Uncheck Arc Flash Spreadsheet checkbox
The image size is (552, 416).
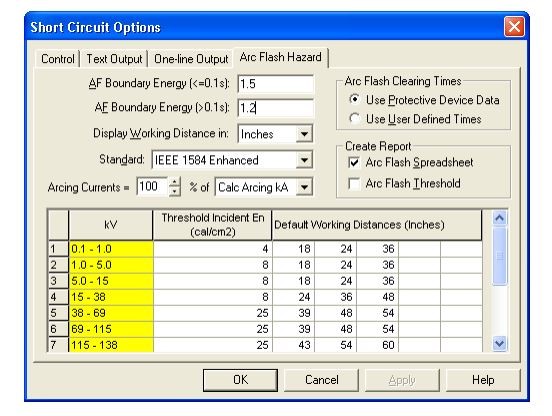tap(354, 163)
